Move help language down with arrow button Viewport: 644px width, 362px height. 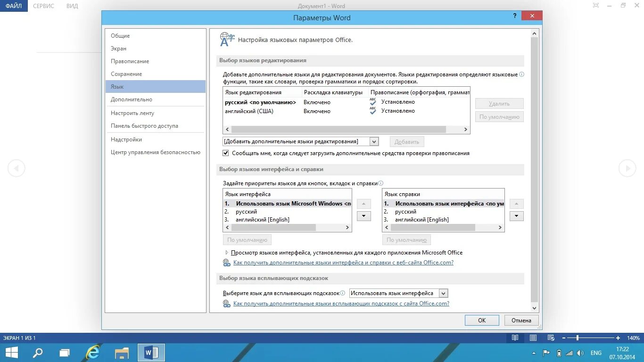coord(517,216)
